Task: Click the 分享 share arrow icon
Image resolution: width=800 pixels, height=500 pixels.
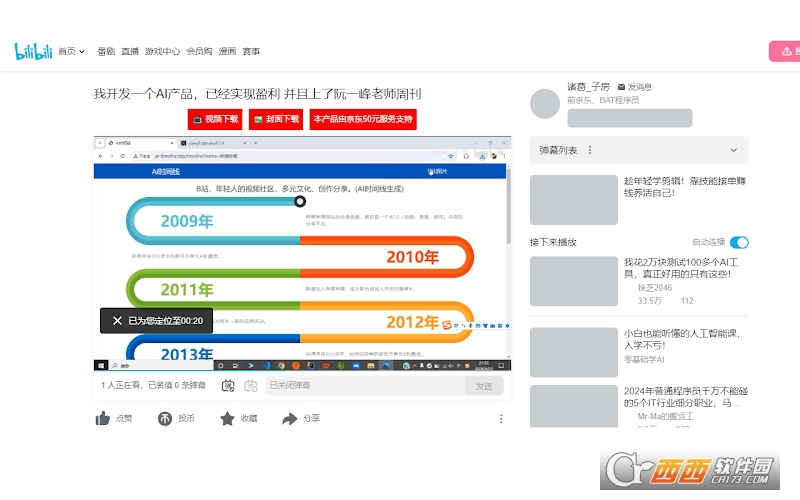Action: coord(290,418)
